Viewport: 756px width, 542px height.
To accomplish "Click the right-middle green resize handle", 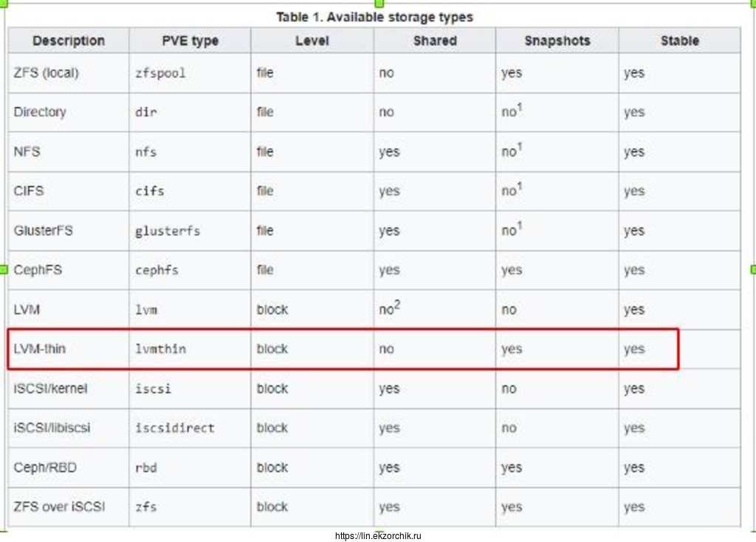I will click(x=753, y=270).
